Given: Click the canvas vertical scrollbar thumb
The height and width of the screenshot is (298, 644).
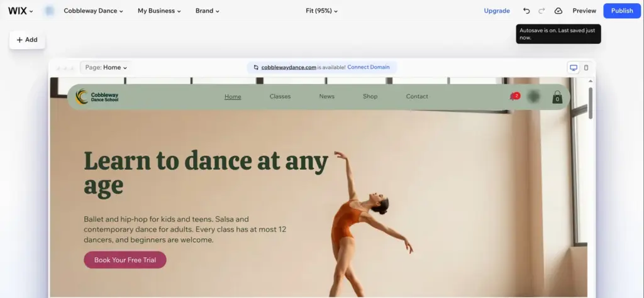Looking at the screenshot, I should (x=591, y=102).
